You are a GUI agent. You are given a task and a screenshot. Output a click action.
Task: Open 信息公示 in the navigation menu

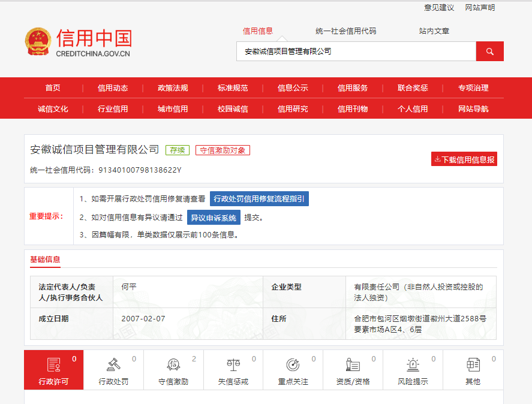[x=293, y=88]
